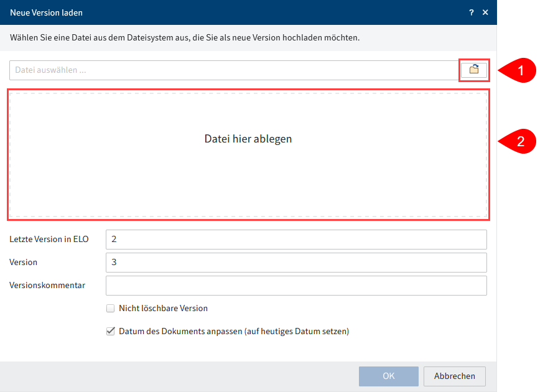Close the Neue Version laden dialog
Viewport: 553px width, 392px height.
(x=485, y=12)
